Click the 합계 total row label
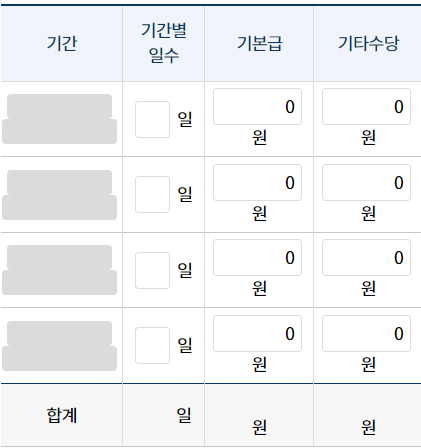421x448 pixels. point(62,415)
